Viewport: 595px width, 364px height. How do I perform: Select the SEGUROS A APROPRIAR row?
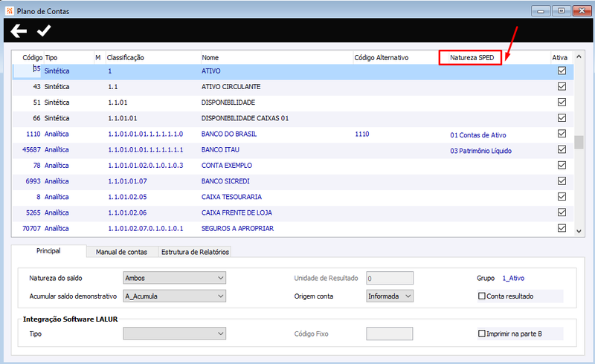(293, 228)
